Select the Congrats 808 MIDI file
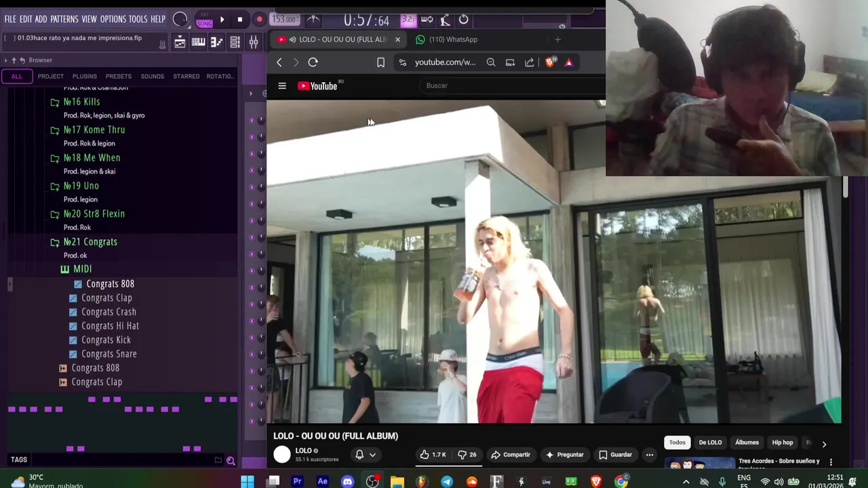Image resolution: width=868 pixels, height=488 pixels. (x=104, y=284)
